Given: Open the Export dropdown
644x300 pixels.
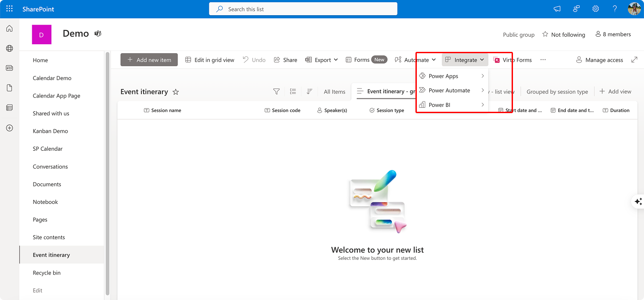Looking at the screenshot, I should point(322,60).
